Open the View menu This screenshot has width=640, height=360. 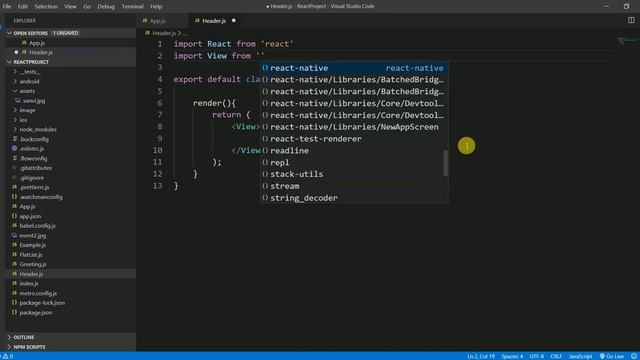(x=70, y=7)
